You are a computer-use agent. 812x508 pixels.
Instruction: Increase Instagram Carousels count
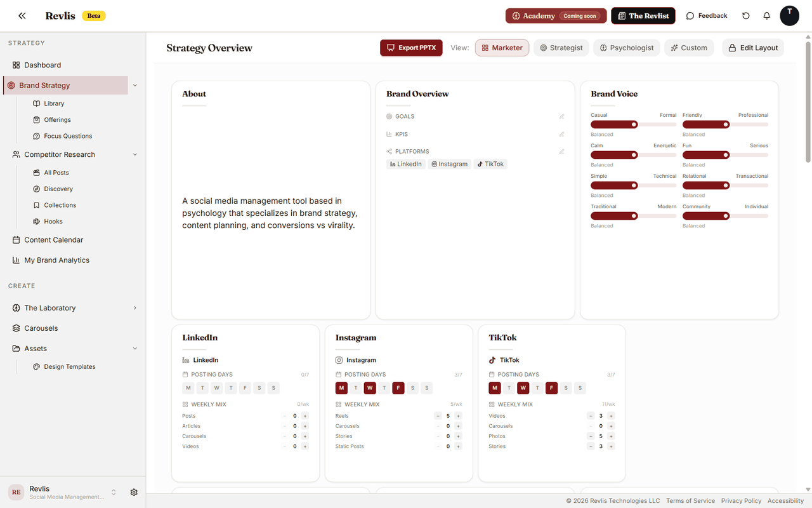pyautogui.click(x=458, y=426)
